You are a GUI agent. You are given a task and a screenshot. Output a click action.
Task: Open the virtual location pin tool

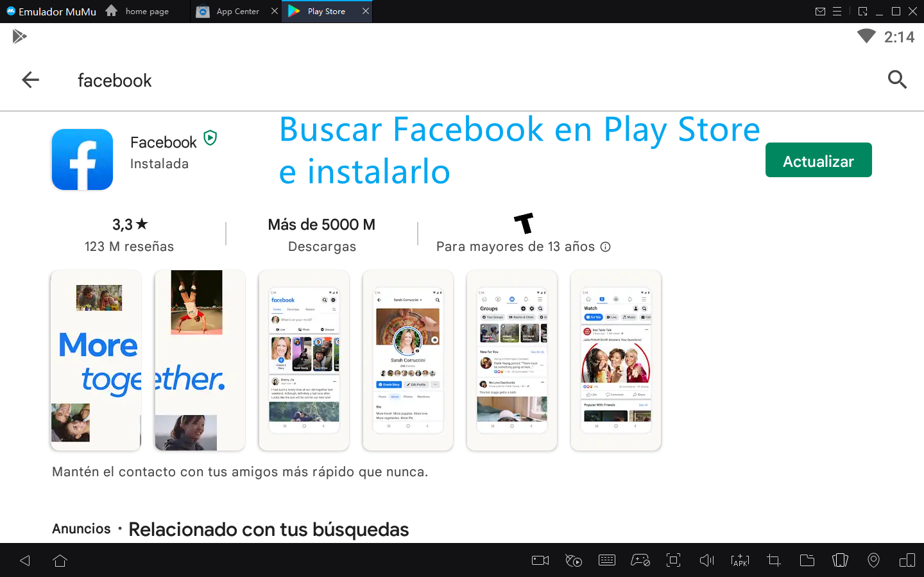coord(873,560)
